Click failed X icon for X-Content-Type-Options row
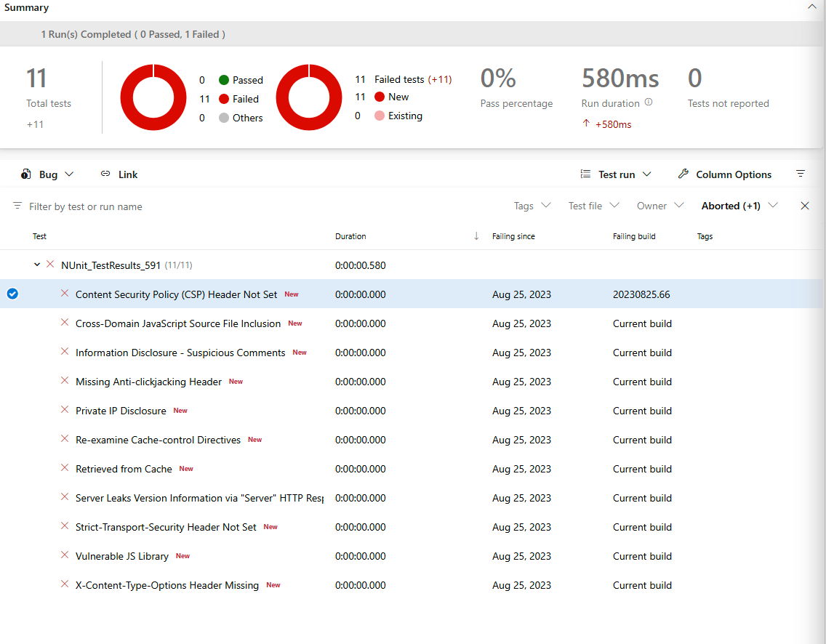Image resolution: width=826 pixels, height=644 pixels. (64, 584)
